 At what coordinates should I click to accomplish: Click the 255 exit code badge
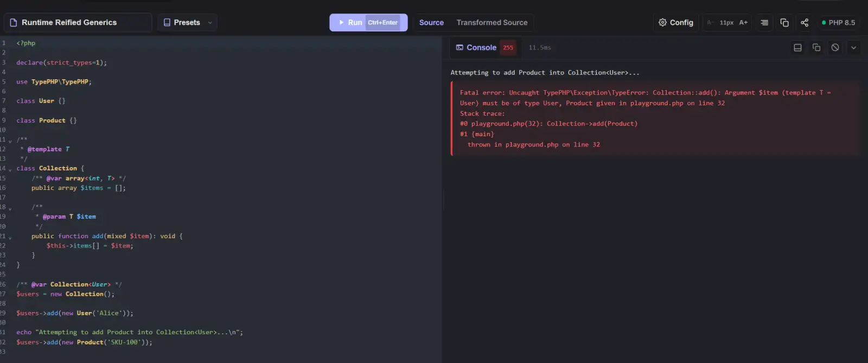[x=508, y=47]
